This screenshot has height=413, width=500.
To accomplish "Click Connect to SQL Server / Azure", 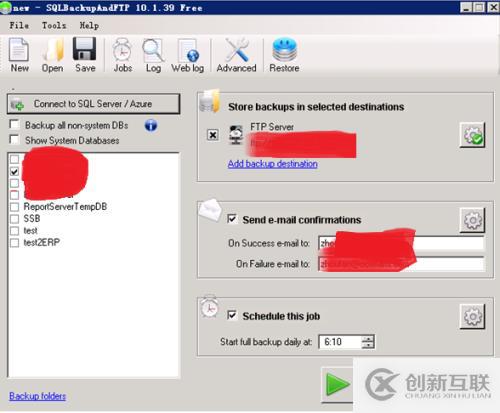I will coord(94,104).
